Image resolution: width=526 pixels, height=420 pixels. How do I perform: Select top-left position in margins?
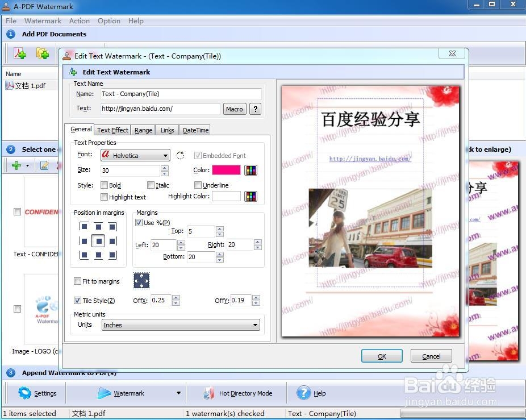[x=84, y=227]
